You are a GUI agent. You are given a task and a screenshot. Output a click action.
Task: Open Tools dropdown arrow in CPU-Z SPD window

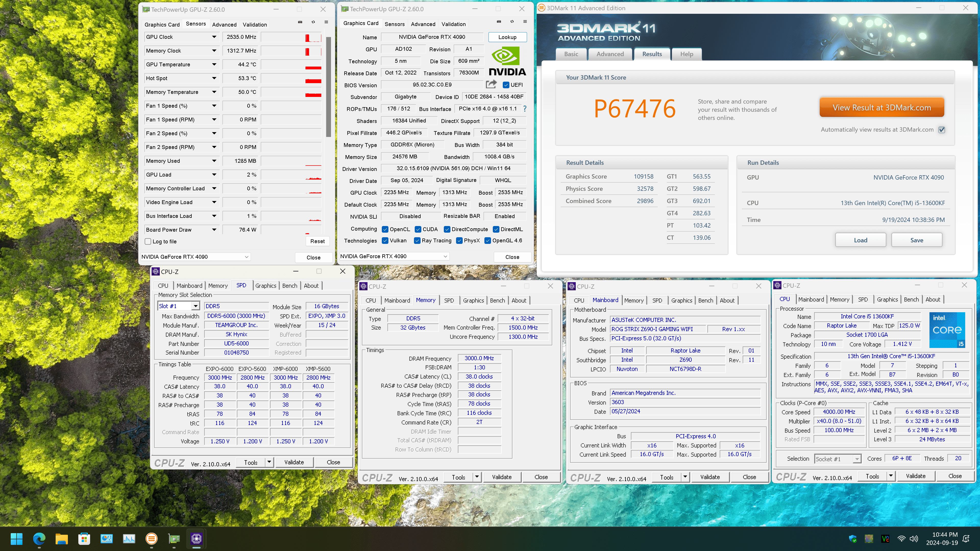click(269, 462)
